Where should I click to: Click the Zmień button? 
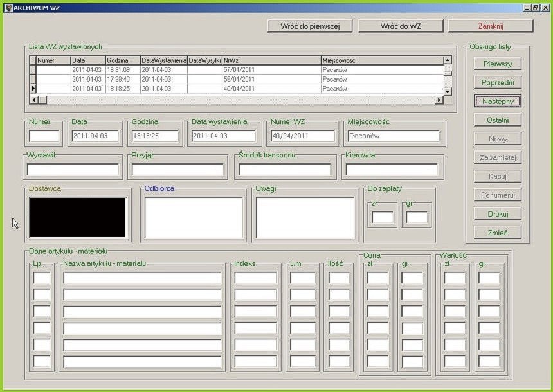click(x=498, y=233)
